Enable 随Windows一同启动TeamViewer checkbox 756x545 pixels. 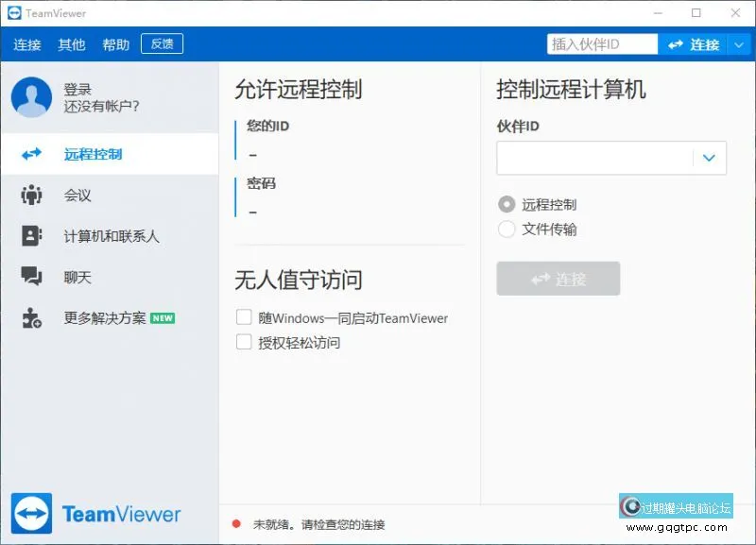tap(244, 317)
